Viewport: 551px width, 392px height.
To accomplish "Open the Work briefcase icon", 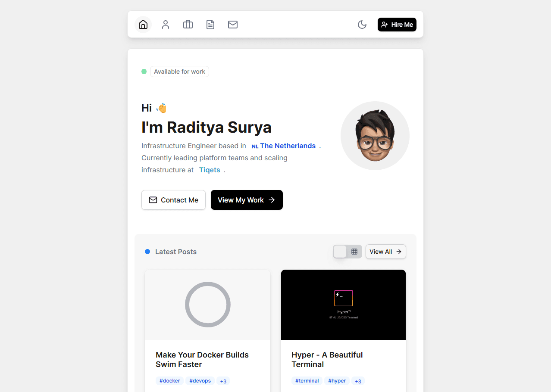I will click(x=188, y=25).
